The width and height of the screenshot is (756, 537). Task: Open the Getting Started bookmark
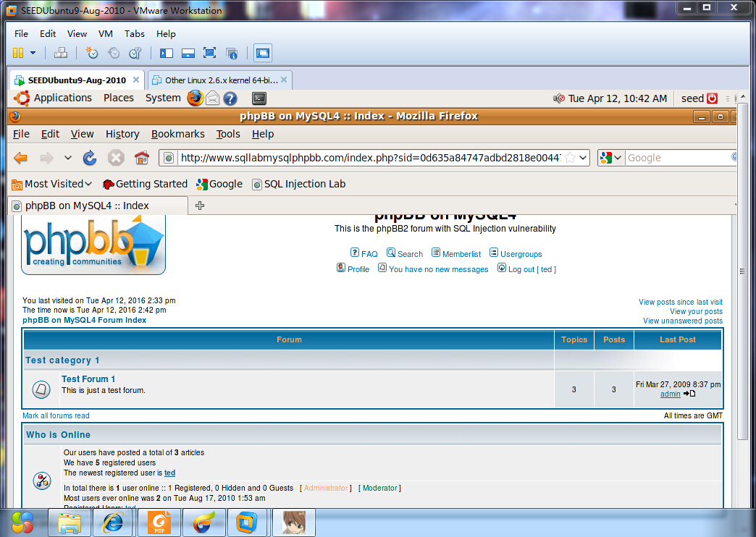pos(145,184)
